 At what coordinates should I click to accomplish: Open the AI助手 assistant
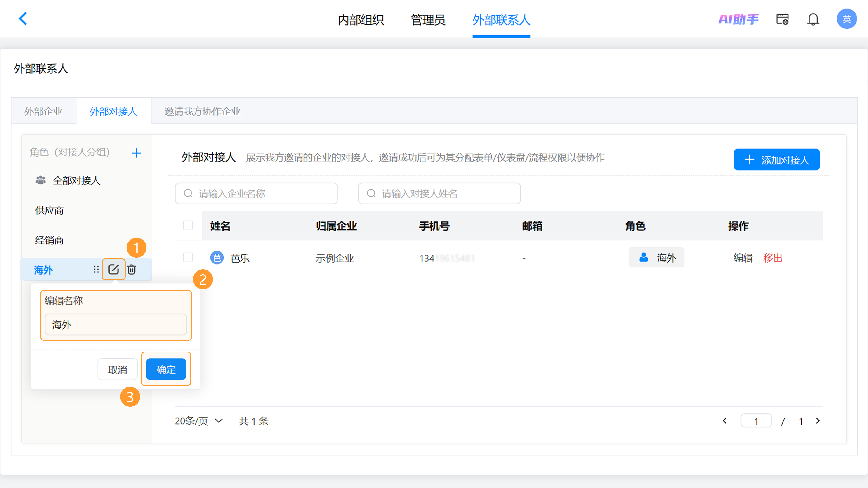[x=738, y=19]
